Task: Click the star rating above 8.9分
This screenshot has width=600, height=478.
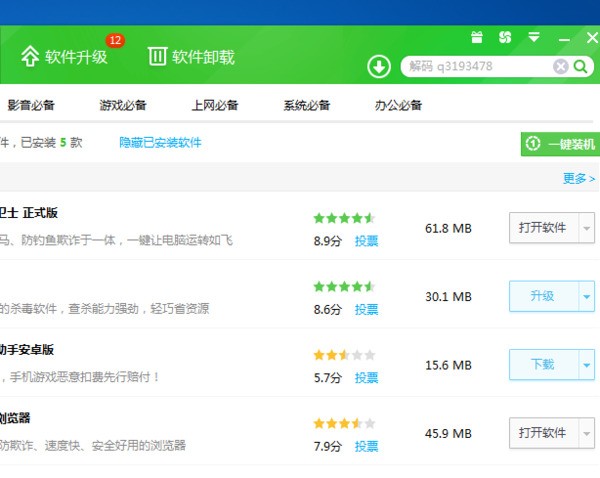Action: click(x=344, y=218)
